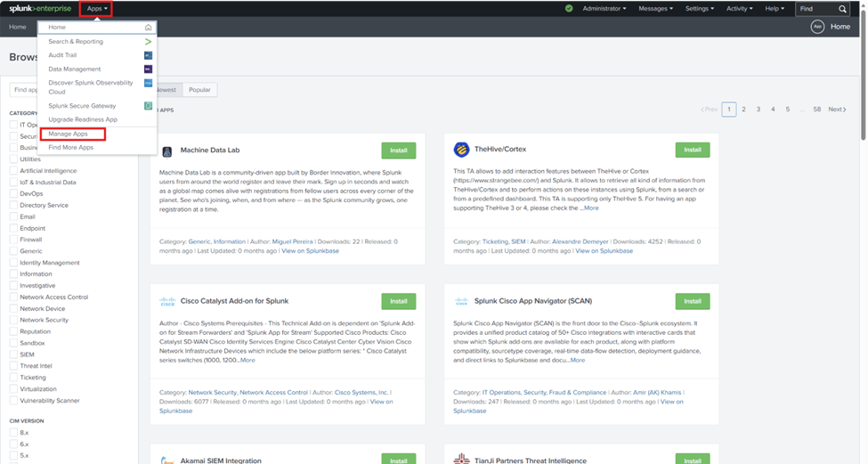Screen dimensions: 868x464
Task: Check the DevOps category checkbox
Action: click(x=13, y=194)
